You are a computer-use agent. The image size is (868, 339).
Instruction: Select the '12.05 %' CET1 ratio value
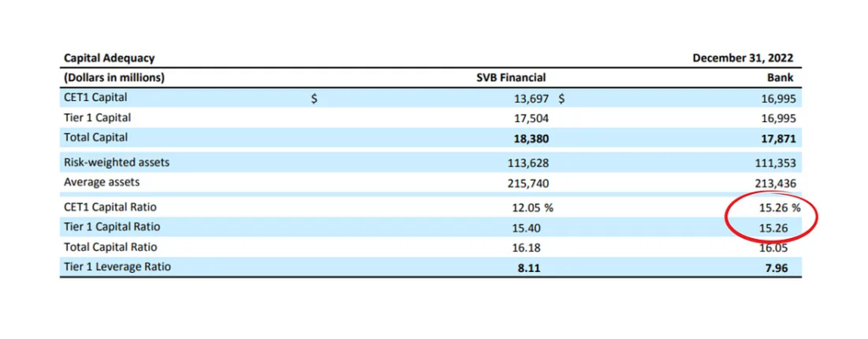532,208
